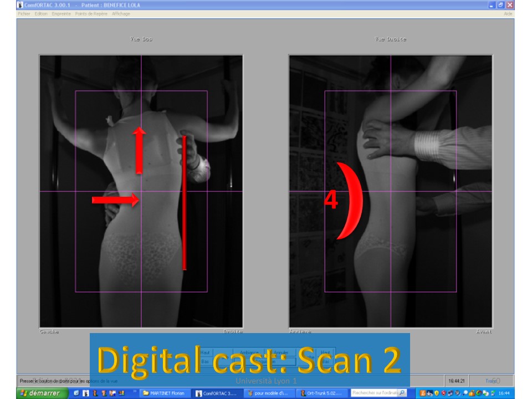Minimize the ComfORTAC window
Image resolution: width=532 pixels, height=399 pixels.
(492, 5)
